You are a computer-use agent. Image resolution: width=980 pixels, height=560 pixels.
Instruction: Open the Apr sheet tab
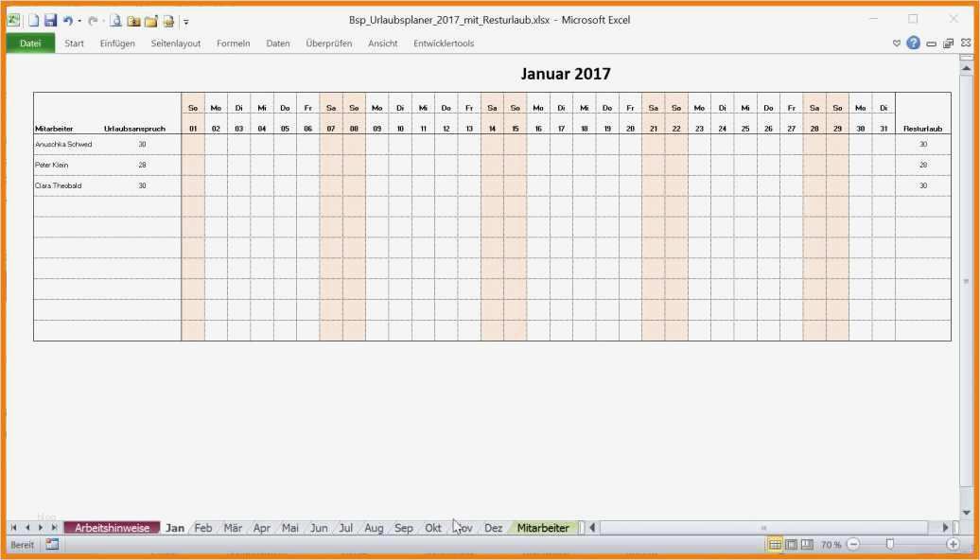[262, 528]
